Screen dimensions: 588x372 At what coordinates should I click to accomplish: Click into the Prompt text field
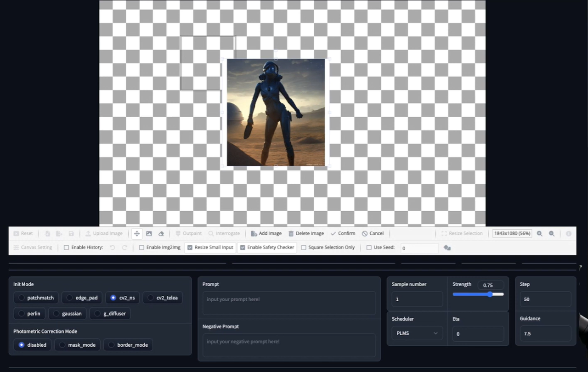click(x=289, y=303)
